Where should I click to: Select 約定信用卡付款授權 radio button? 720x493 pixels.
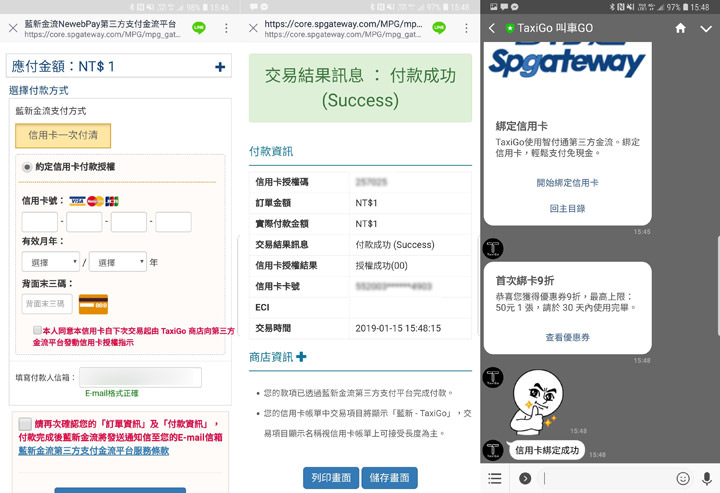27,167
